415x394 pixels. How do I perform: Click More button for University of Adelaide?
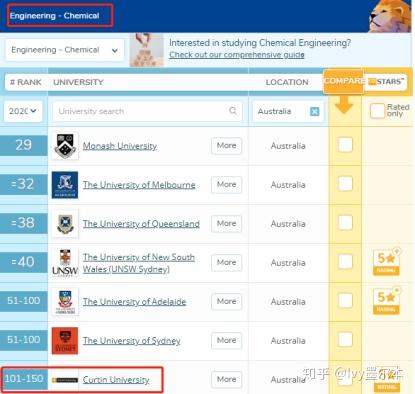[x=226, y=302]
